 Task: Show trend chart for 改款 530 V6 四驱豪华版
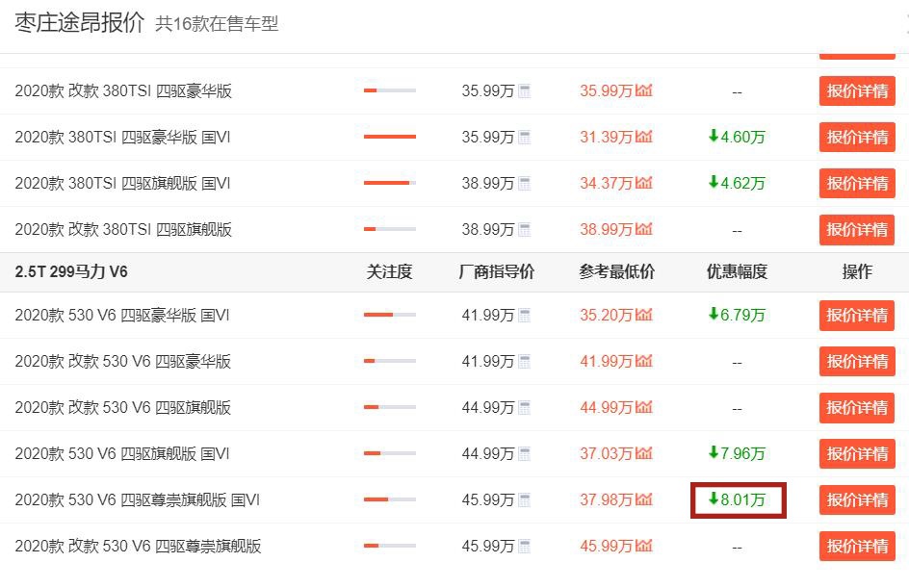pos(643,361)
